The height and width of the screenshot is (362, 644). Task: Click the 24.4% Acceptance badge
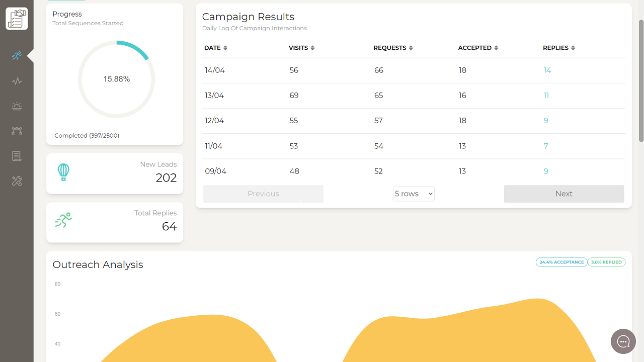click(x=561, y=262)
